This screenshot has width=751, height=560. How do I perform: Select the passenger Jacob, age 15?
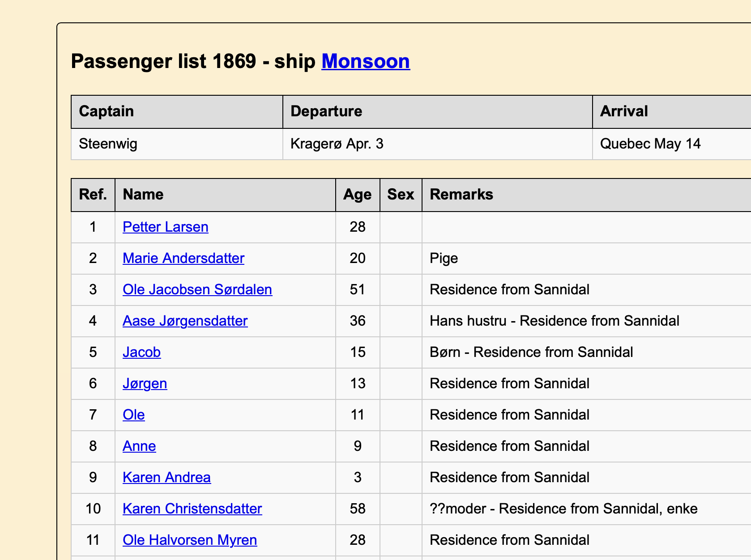pyautogui.click(x=141, y=352)
